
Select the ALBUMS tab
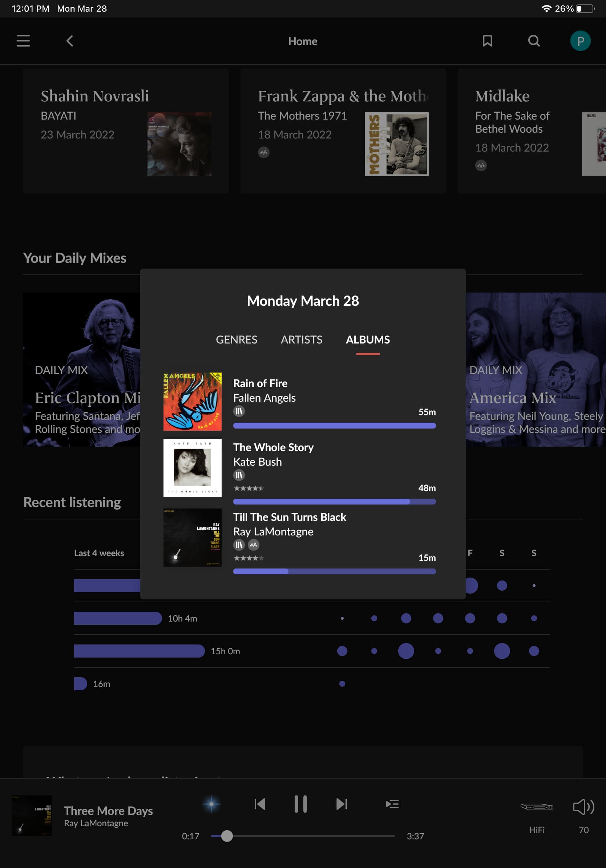tap(368, 339)
